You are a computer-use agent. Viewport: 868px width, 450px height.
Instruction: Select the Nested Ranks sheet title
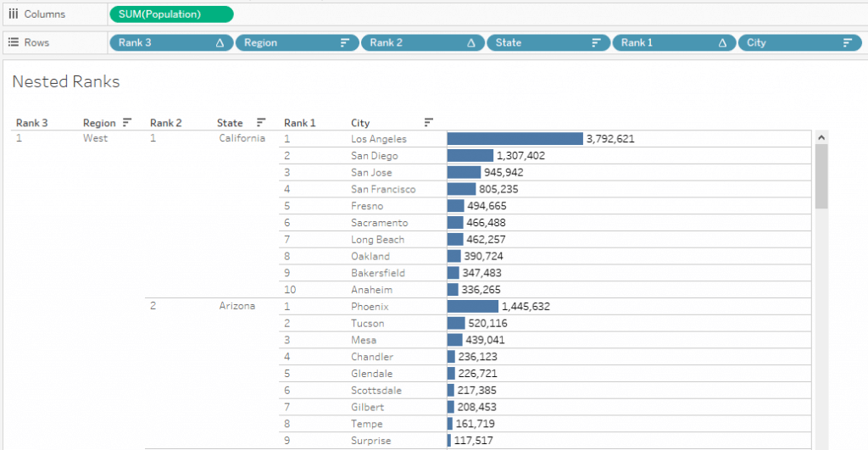[x=66, y=81]
